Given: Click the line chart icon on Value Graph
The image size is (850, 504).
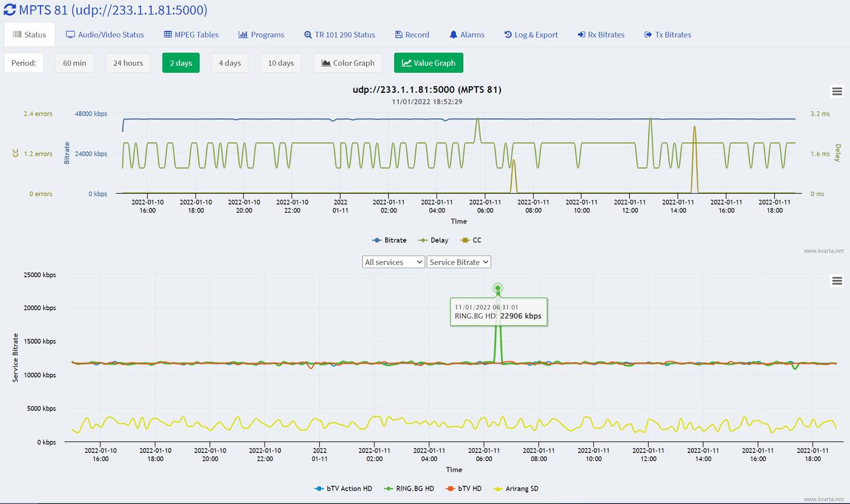Looking at the screenshot, I should pos(407,63).
